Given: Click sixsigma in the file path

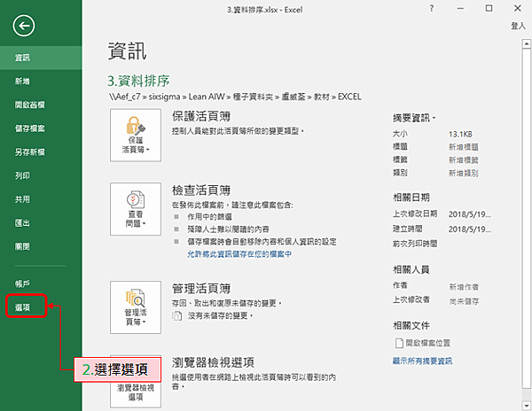Looking at the screenshot, I should (x=164, y=97).
